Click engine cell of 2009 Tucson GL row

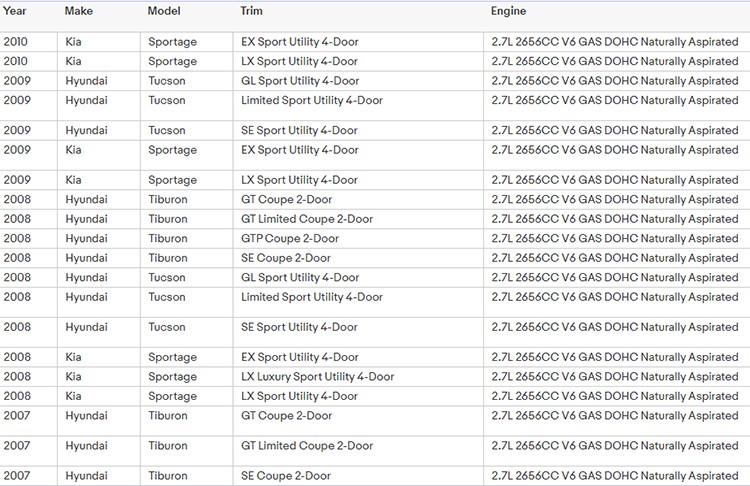(x=615, y=81)
